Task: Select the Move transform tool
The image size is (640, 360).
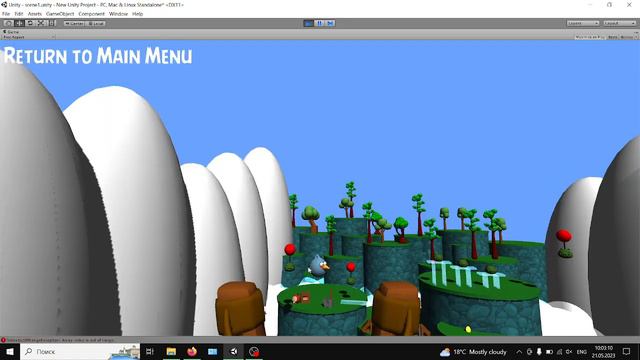Action: click(19, 23)
